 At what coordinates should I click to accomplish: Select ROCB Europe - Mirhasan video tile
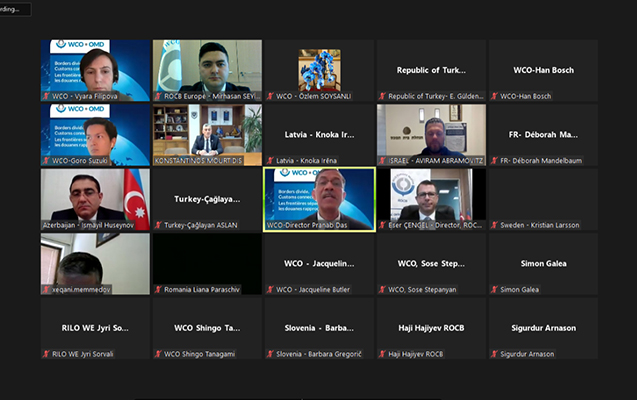click(207, 70)
